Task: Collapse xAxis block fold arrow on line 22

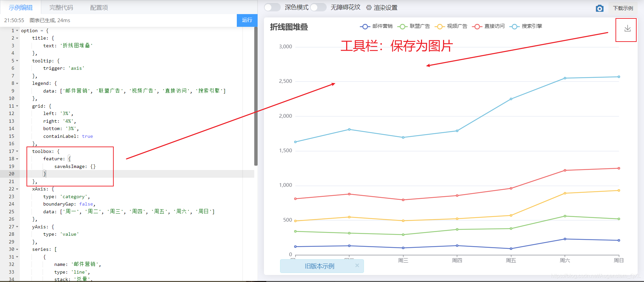Action: pyautogui.click(x=17, y=189)
